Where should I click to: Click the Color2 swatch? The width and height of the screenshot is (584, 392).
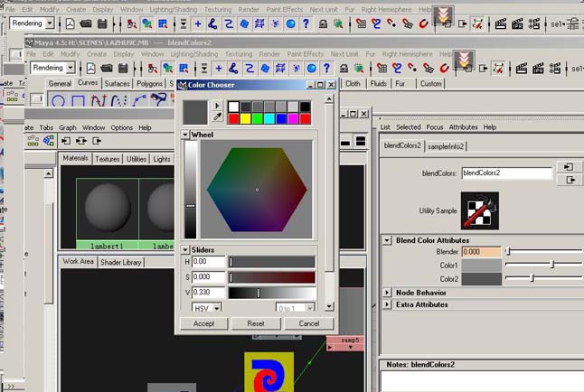click(482, 279)
